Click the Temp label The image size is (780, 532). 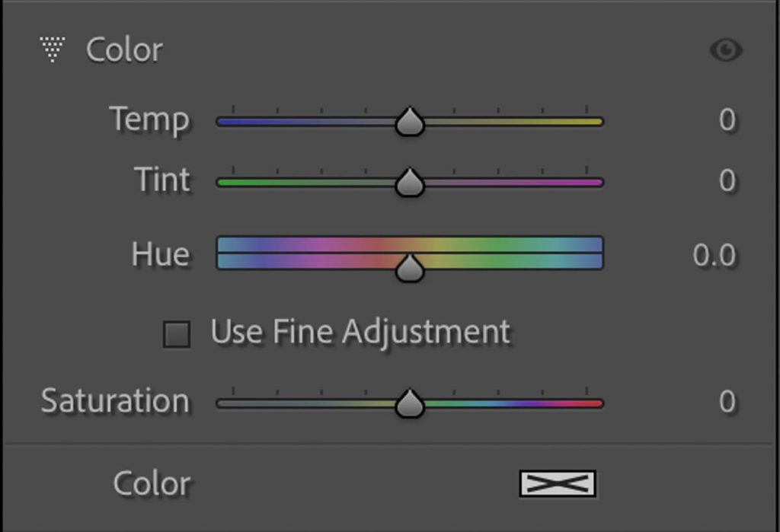click(x=149, y=120)
